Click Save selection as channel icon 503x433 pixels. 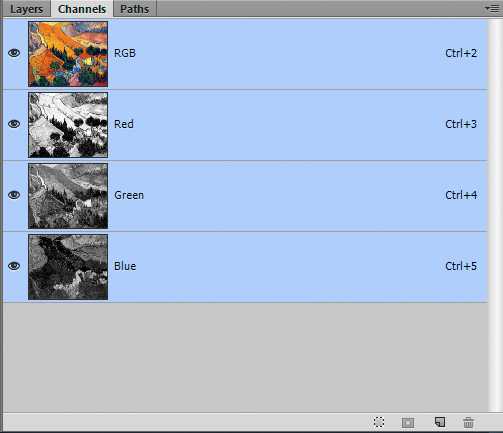coord(408,423)
